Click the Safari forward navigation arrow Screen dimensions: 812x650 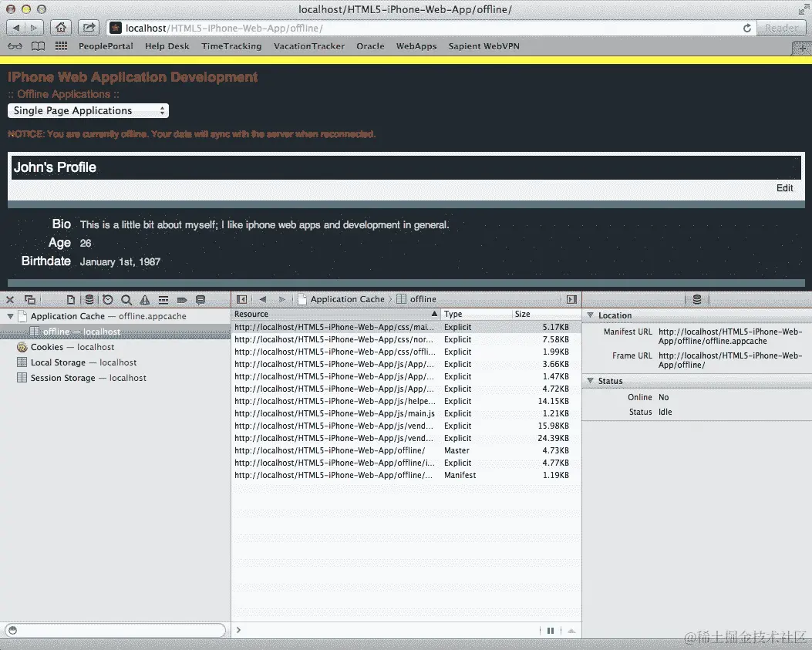click(x=34, y=28)
